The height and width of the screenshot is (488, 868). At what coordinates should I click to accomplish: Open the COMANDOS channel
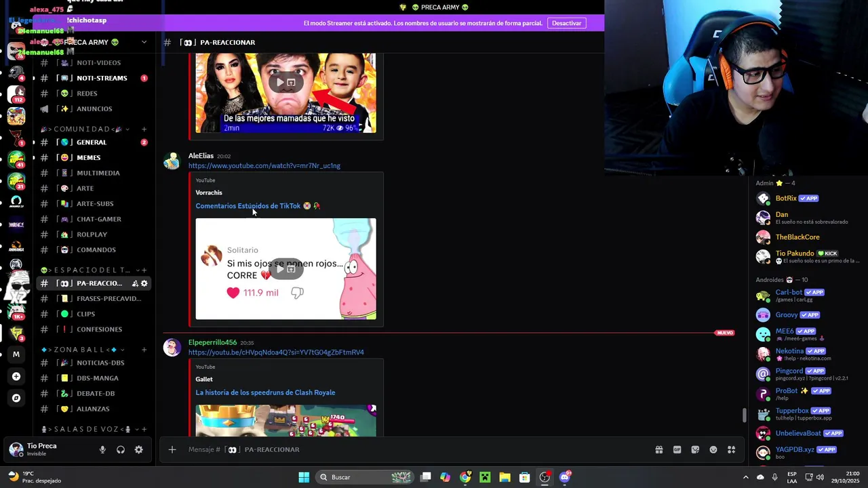94,249
